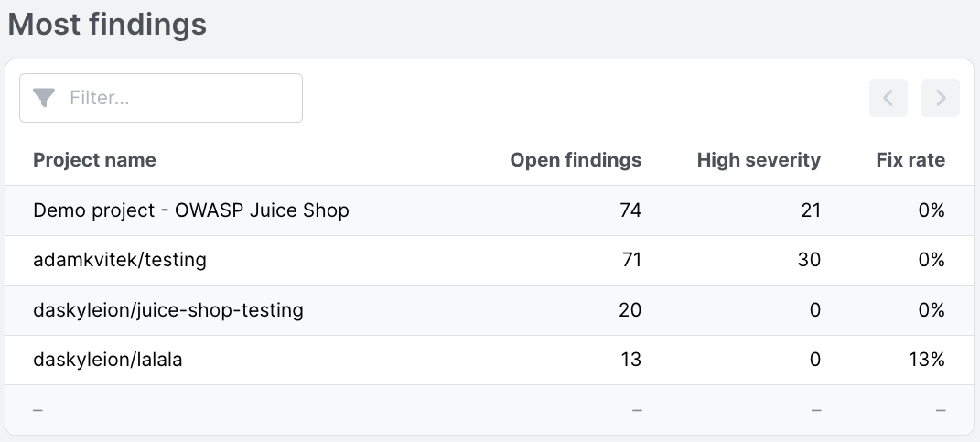Go to next page arrow

940,98
